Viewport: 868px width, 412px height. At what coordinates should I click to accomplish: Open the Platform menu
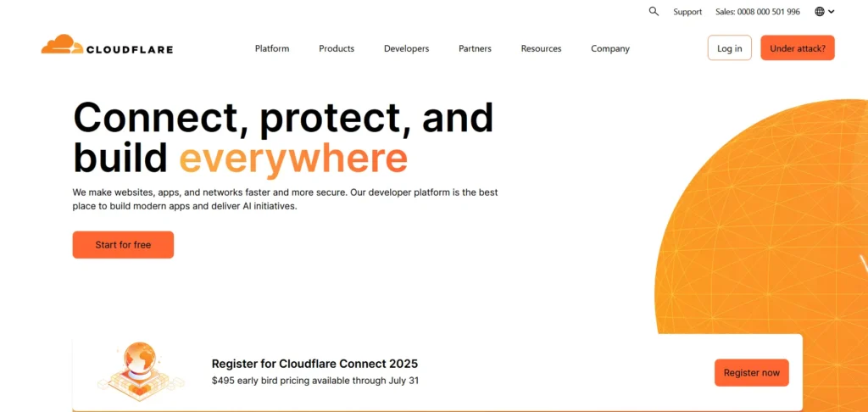click(272, 48)
